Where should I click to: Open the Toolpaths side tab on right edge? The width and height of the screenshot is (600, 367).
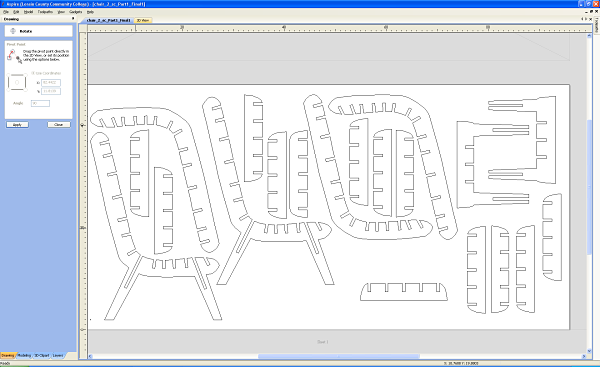[597, 25]
